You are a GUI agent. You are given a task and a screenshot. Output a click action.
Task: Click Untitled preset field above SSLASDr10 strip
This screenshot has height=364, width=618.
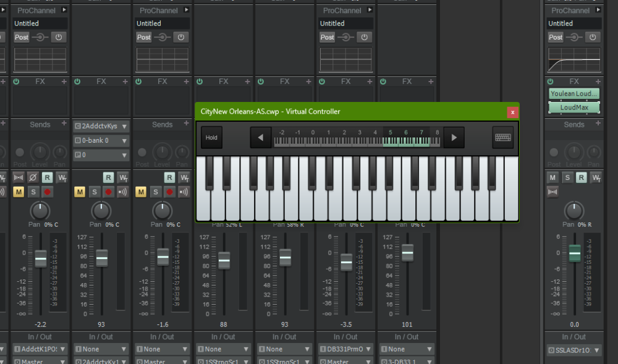click(x=574, y=23)
